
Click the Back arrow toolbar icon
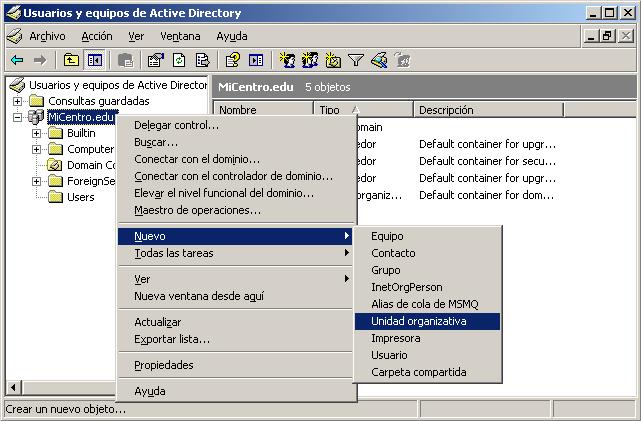tap(17, 60)
